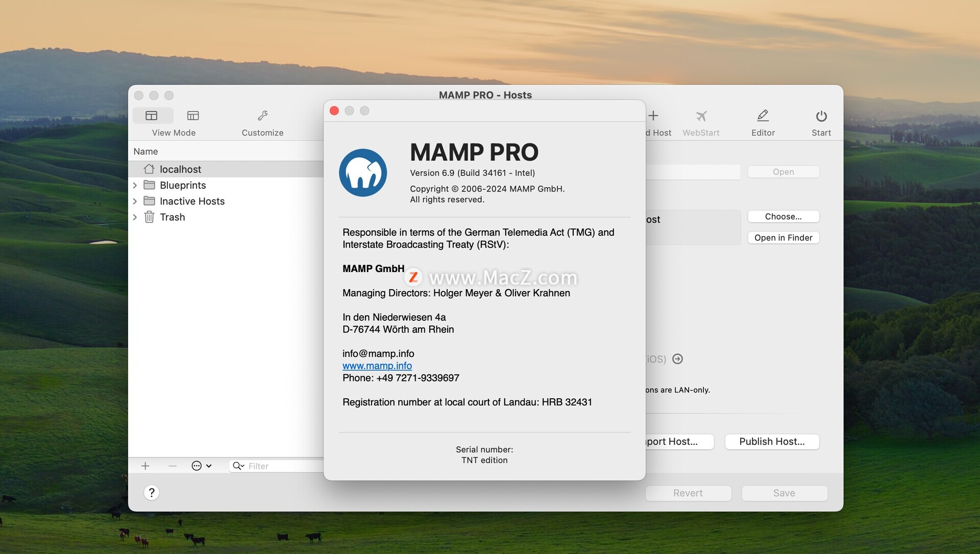Click the info@mamp.info email text
980x554 pixels.
pyautogui.click(x=378, y=353)
